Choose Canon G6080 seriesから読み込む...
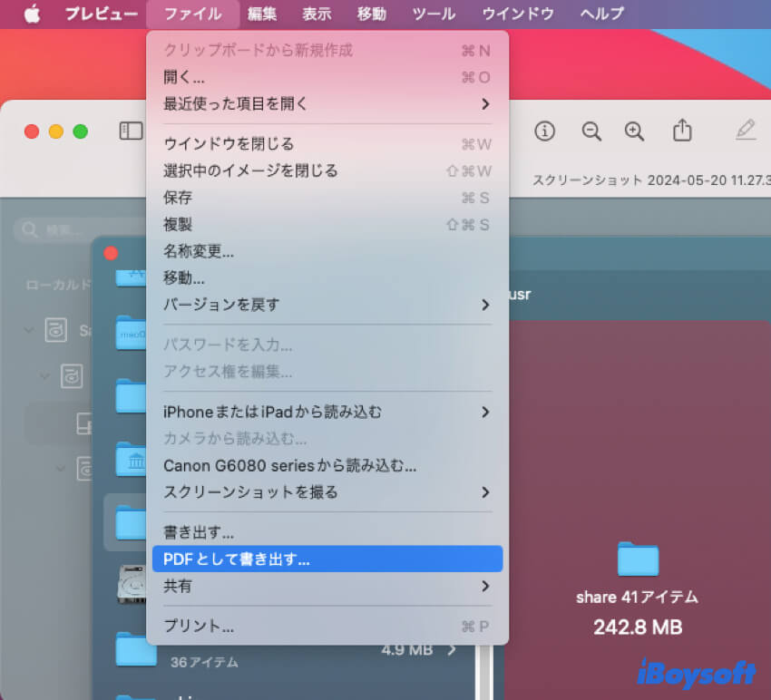This screenshot has height=700, width=771. pos(327,465)
